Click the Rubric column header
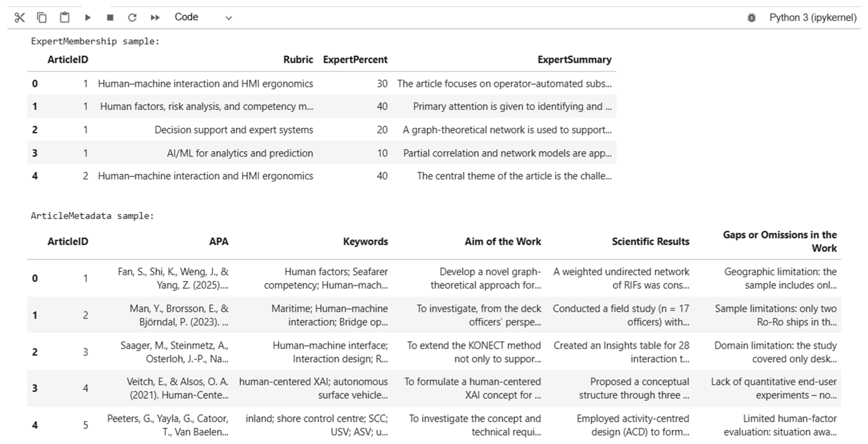Screen dimensions: 868x444 (298, 60)
